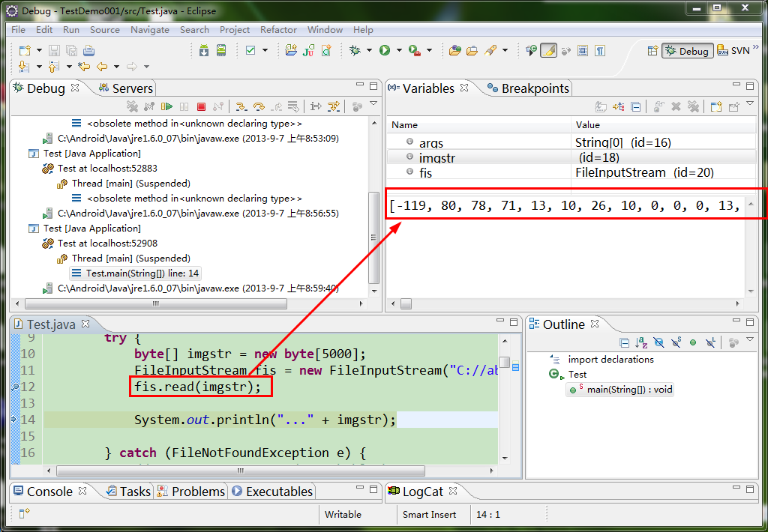Viewport: 768px width, 532px height.
Task: Toggle Hide Local Types in Outline toolbar
Action: tap(710, 342)
